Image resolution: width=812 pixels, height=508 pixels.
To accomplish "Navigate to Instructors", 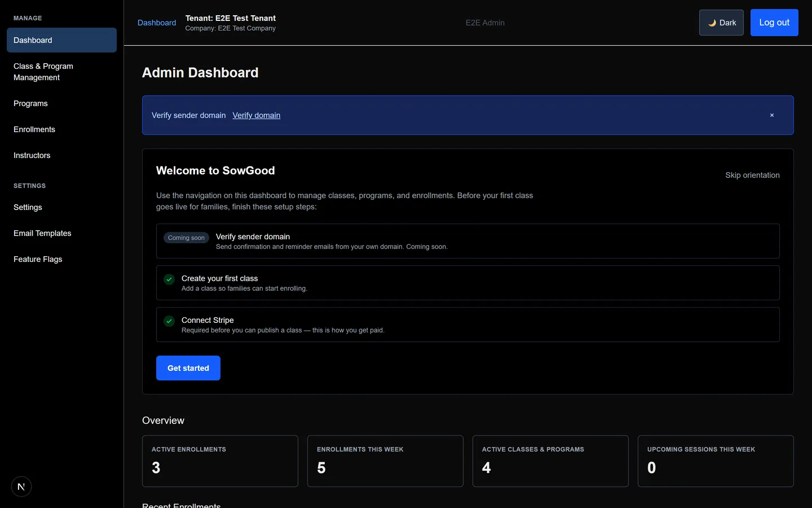I will tap(61, 155).
